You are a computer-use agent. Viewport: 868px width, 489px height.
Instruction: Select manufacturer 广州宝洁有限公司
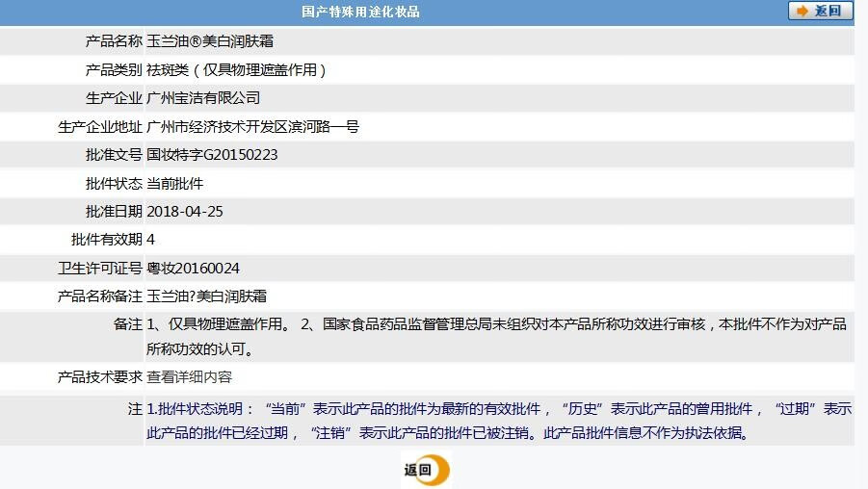pos(203,98)
